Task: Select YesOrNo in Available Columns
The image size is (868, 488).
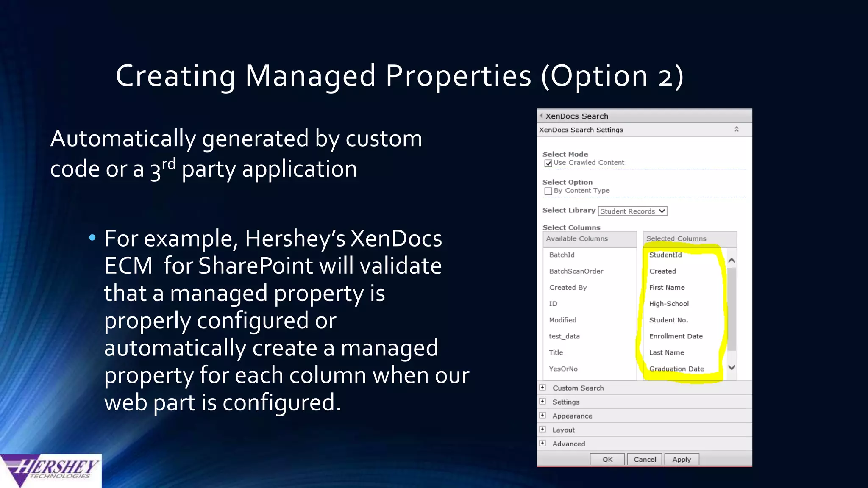Action: (563, 369)
